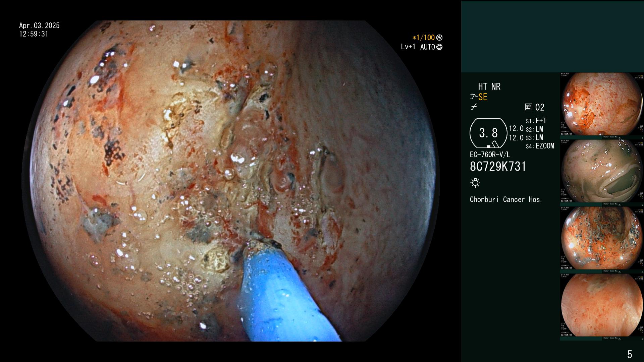
Task: Open the settings sliders icon beside 02
Action: pyautogui.click(x=529, y=107)
